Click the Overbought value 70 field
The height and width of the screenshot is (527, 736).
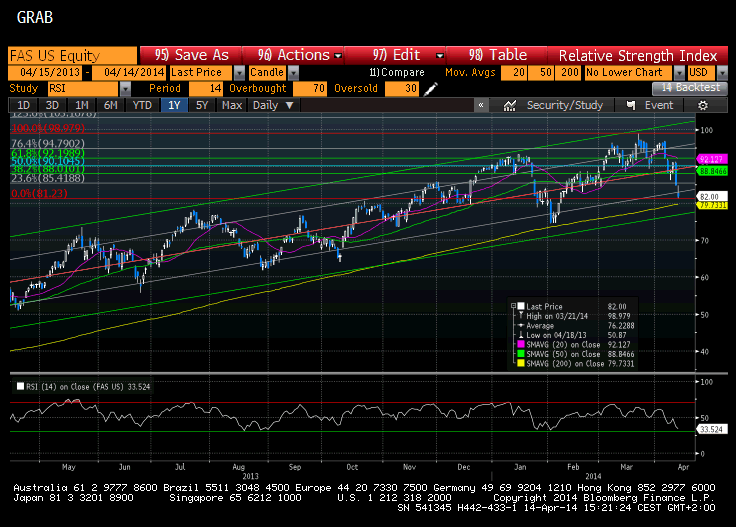point(309,89)
